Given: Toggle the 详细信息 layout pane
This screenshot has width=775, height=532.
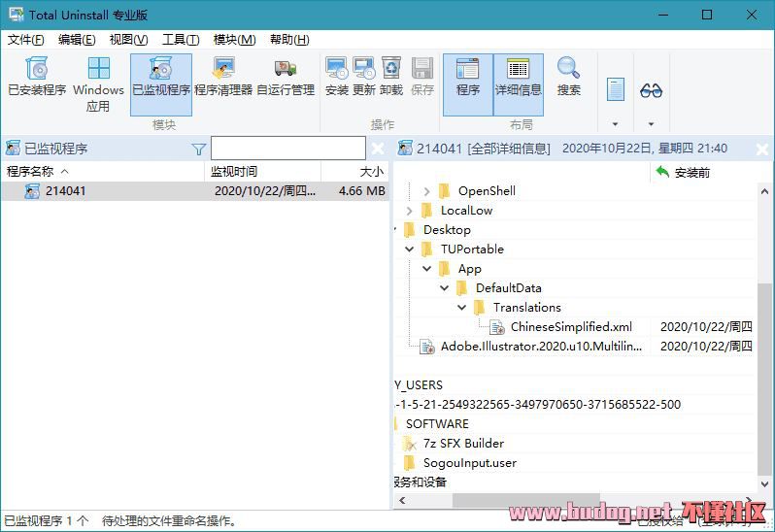Looking at the screenshot, I should (519, 85).
